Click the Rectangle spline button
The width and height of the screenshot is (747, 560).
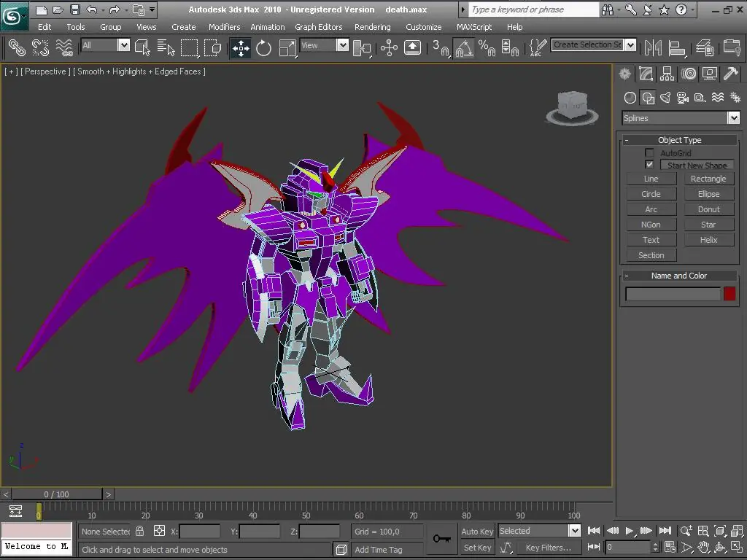[708, 179]
